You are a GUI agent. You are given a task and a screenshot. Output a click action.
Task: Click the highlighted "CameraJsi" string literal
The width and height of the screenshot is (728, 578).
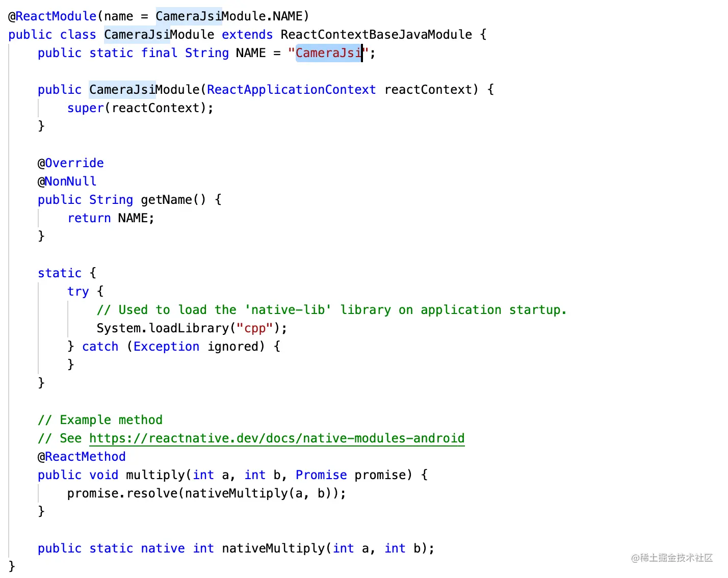[329, 53]
